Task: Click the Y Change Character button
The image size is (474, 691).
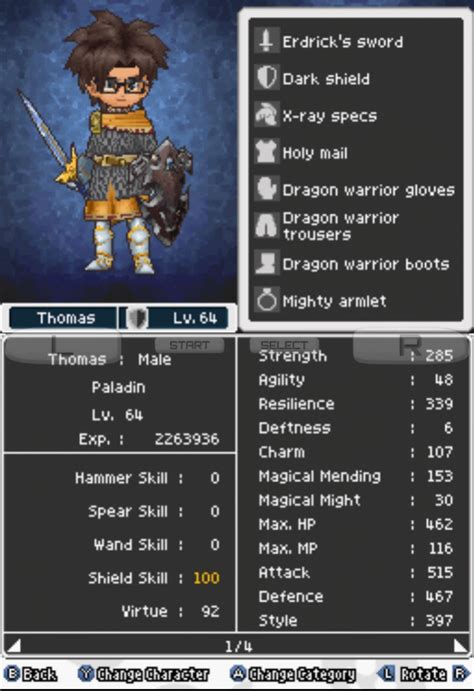Action: 144,674
